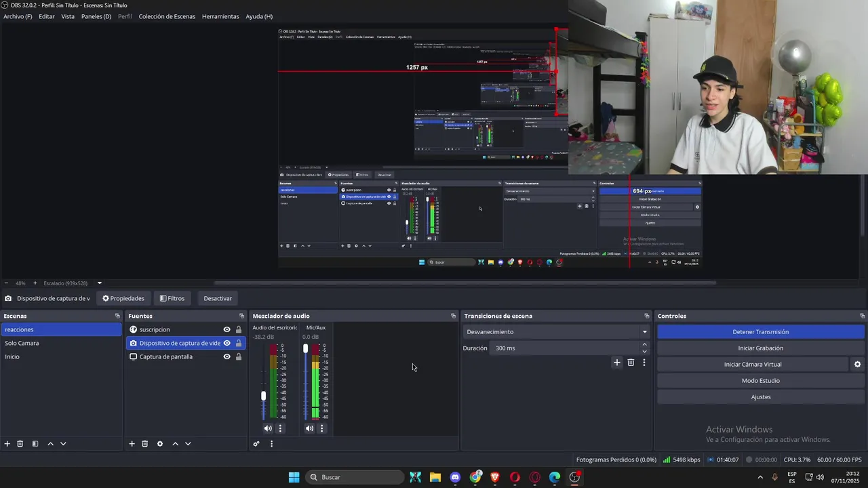This screenshot has height=488, width=868.
Task: Undock the Transiciones de escena panel
Action: click(647, 316)
